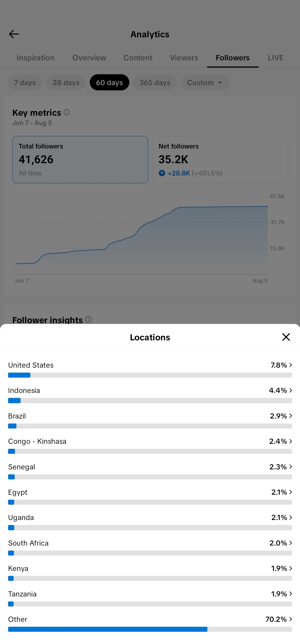Open the Follower insights info icon
The height and width of the screenshot is (644, 300).
click(x=88, y=320)
